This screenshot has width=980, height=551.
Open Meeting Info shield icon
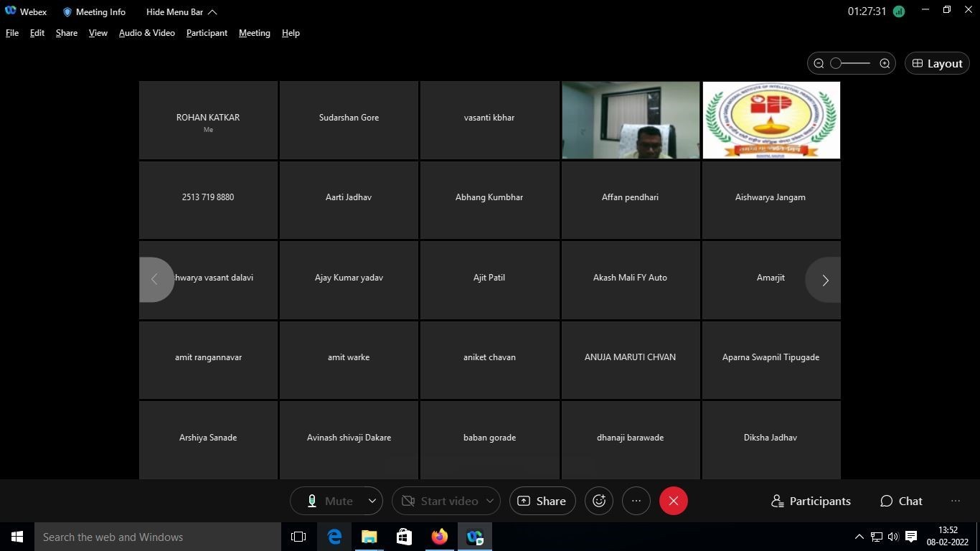(67, 12)
